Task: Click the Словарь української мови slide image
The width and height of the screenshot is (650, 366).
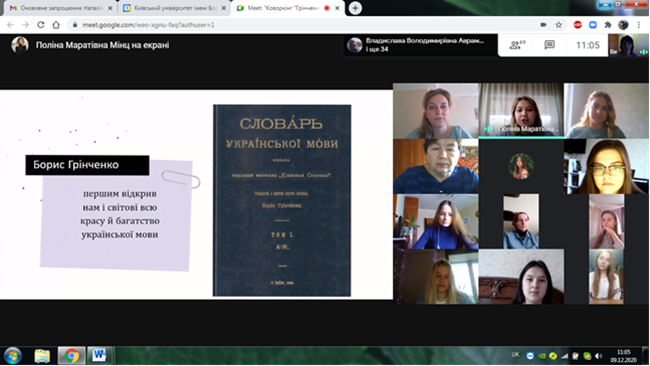Action: point(282,200)
